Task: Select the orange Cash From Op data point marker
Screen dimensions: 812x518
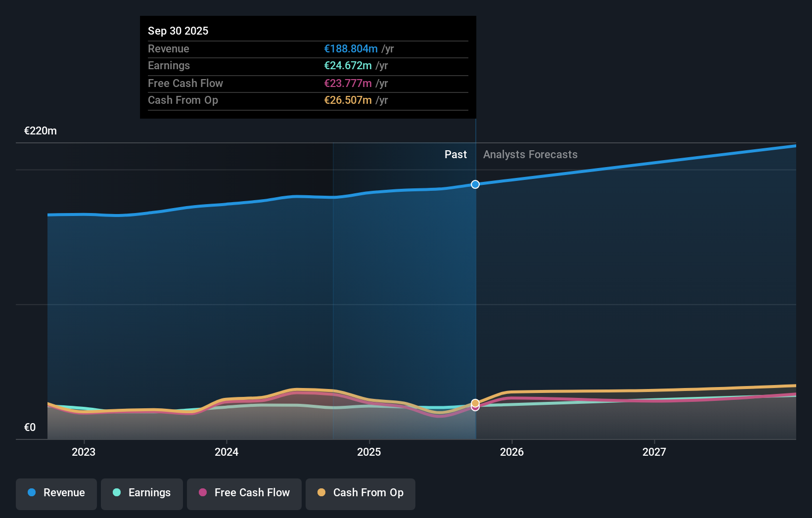Action: [x=475, y=404]
